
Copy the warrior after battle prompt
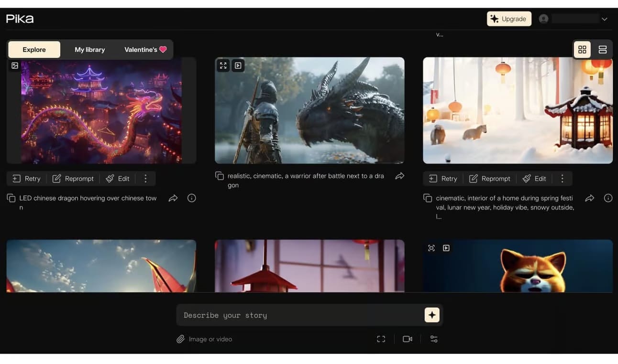220,176
